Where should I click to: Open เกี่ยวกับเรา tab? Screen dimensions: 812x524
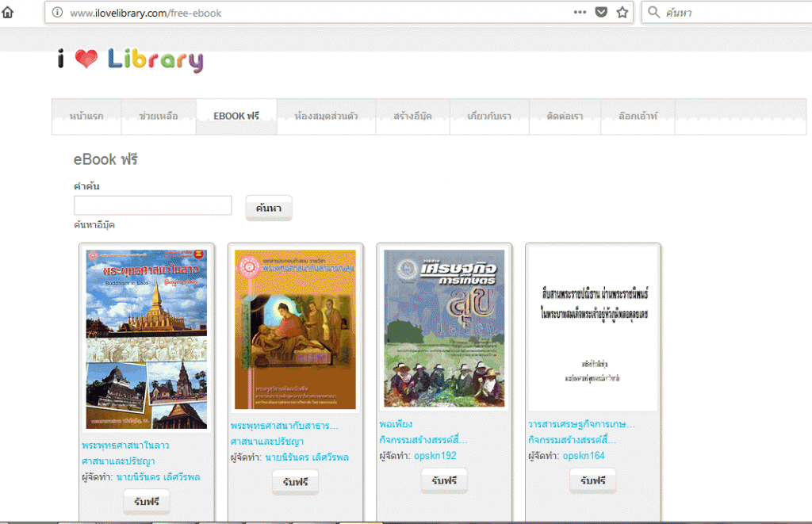point(489,116)
